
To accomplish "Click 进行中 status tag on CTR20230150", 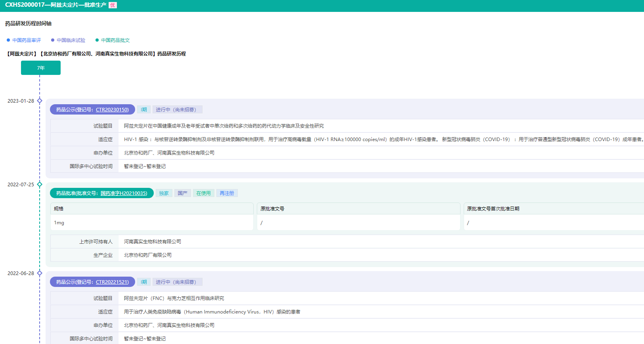I will 177,110.
